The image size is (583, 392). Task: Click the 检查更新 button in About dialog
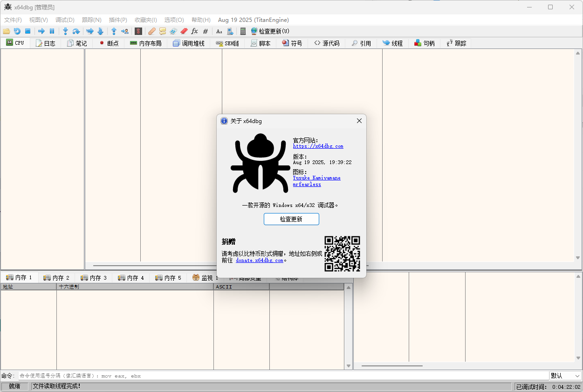291,219
